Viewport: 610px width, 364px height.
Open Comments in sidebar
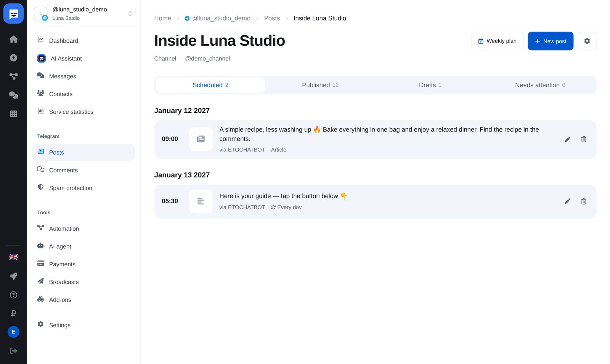click(x=84, y=170)
